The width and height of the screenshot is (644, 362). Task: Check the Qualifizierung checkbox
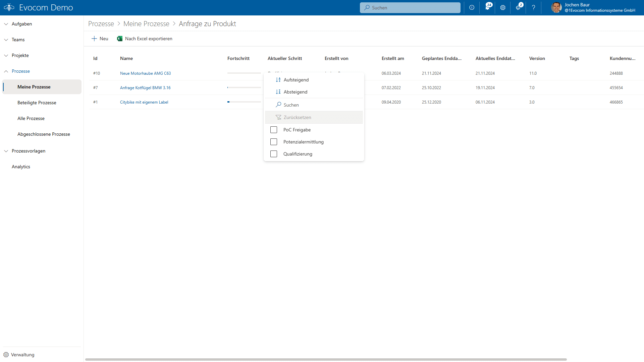[x=274, y=154]
